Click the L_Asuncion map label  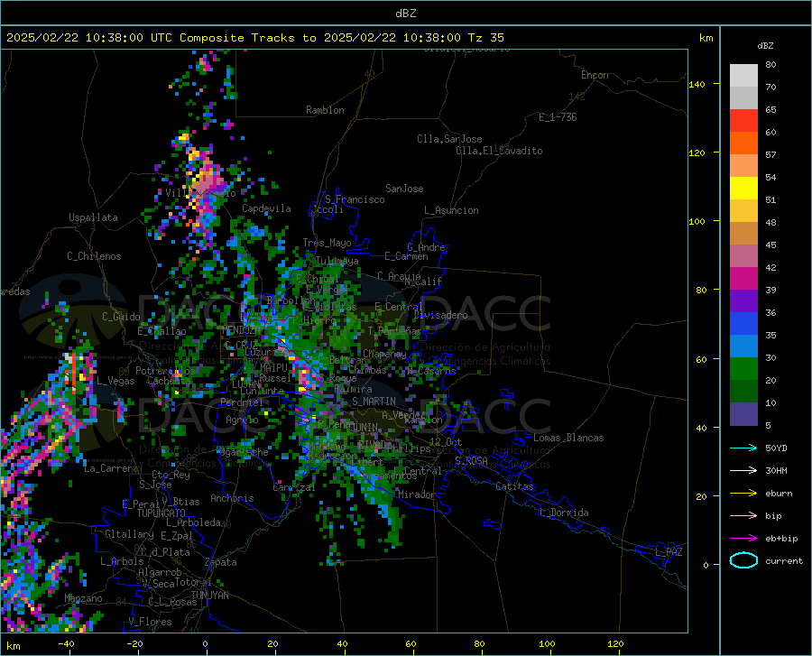pyautogui.click(x=451, y=210)
